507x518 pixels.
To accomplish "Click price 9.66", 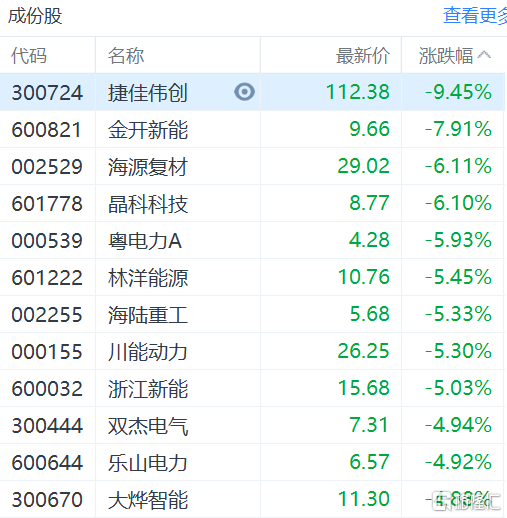I will coord(370,129).
